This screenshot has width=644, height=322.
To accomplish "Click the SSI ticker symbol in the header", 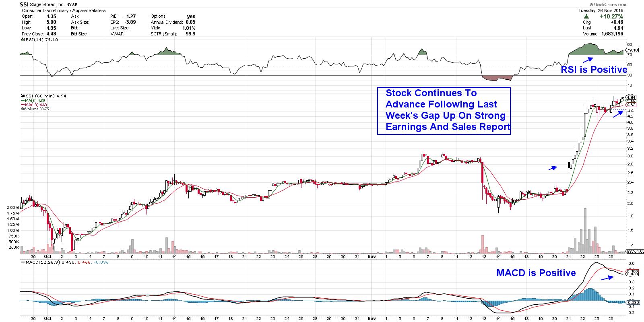I will pyautogui.click(x=25, y=4).
